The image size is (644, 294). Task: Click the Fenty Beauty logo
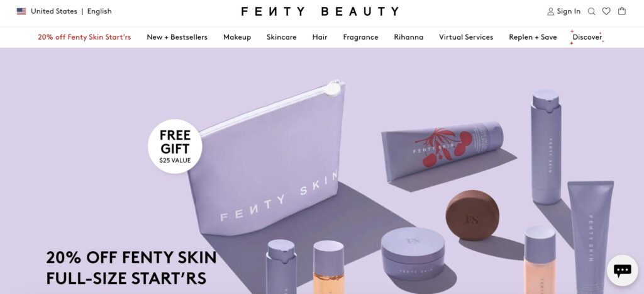click(320, 11)
